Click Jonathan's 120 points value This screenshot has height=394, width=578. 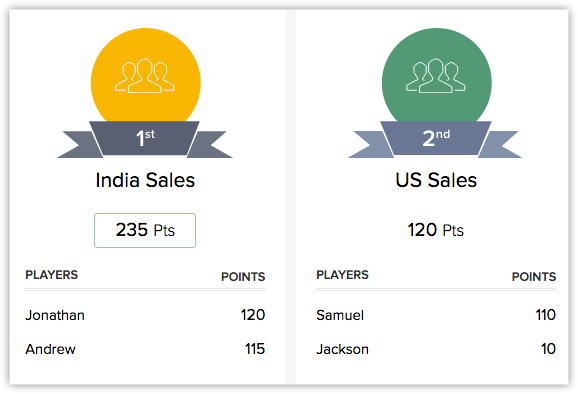coord(253,315)
